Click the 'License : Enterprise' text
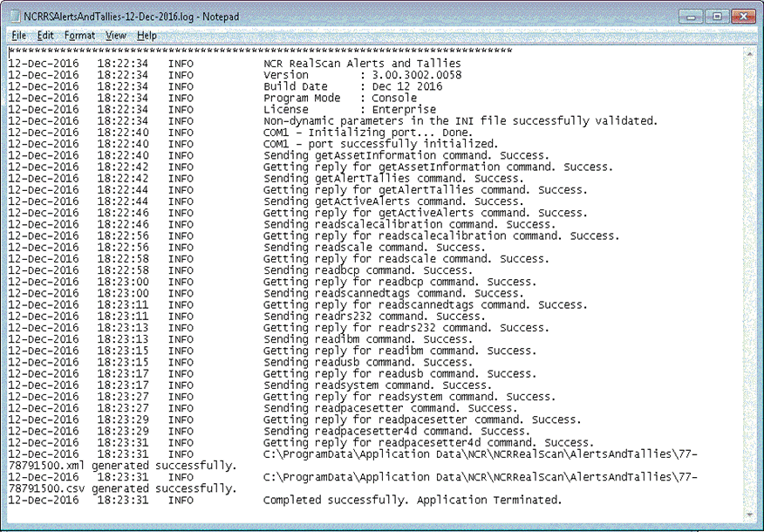764x532 pixels. pyautogui.click(x=350, y=110)
